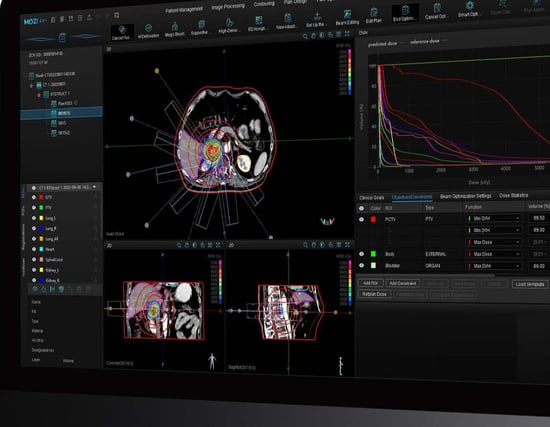Toggle visibility of the SpinalCord ROI
Screen dimensions: 550x427
(x=34, y=259)
